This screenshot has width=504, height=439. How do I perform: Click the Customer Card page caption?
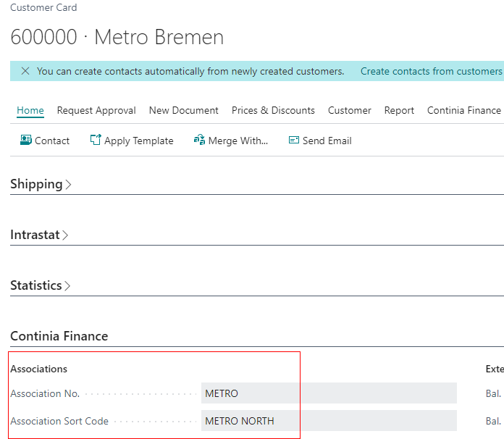click(43, 7)
